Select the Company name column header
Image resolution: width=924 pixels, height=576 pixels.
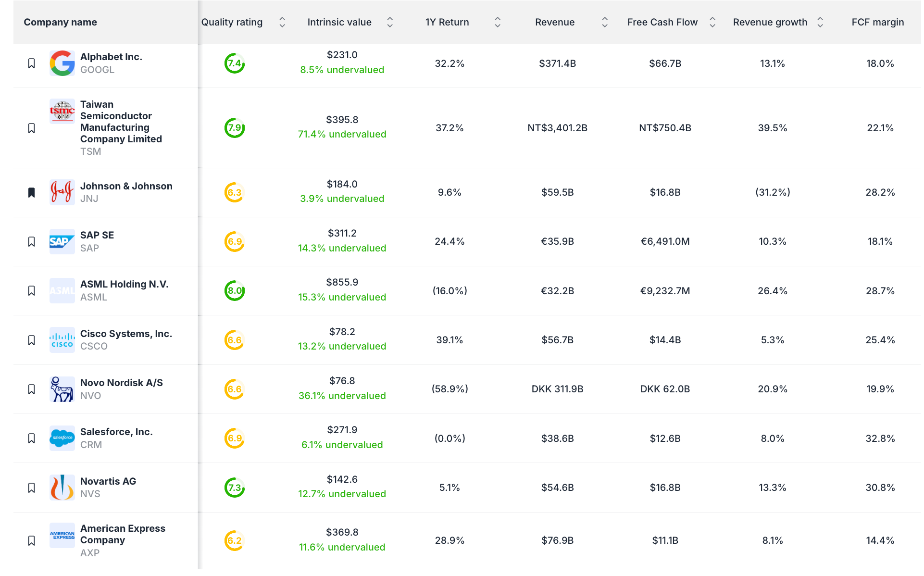60,22
